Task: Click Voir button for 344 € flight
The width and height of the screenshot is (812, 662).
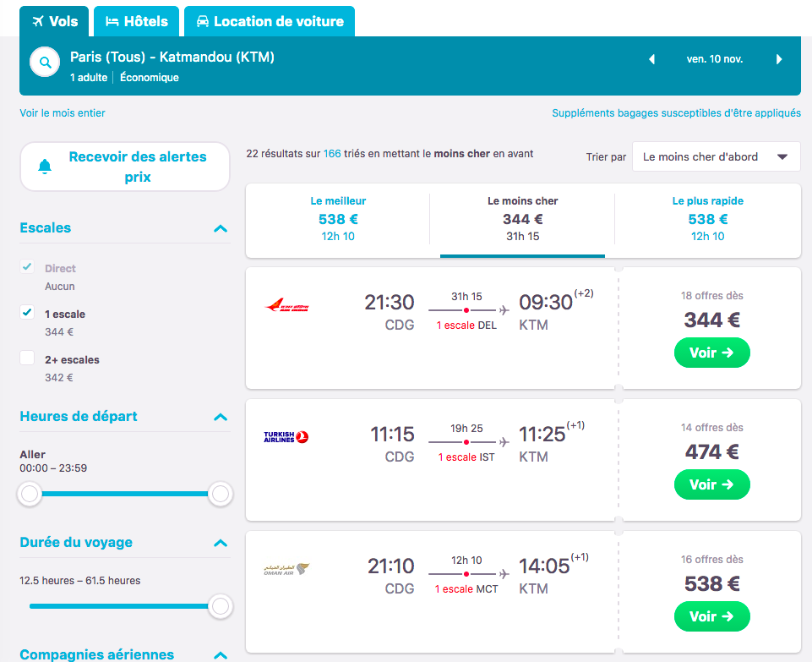Action: coord(711,353)
